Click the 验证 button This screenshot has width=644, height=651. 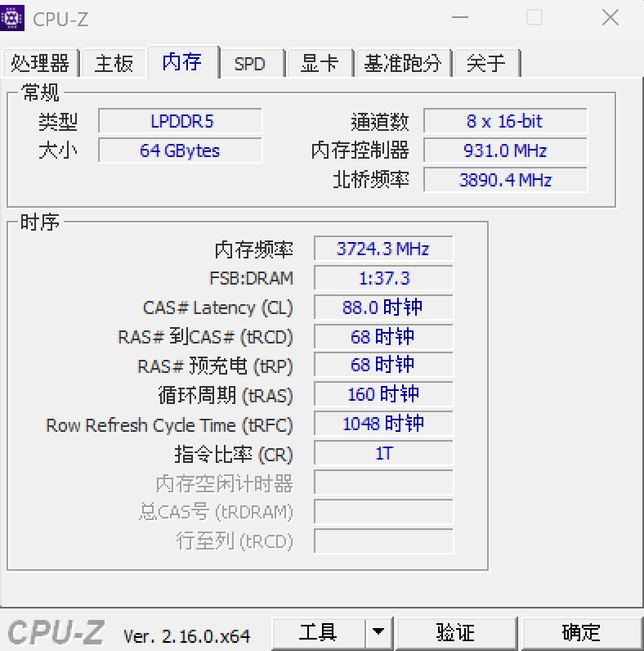click(455, 633)
